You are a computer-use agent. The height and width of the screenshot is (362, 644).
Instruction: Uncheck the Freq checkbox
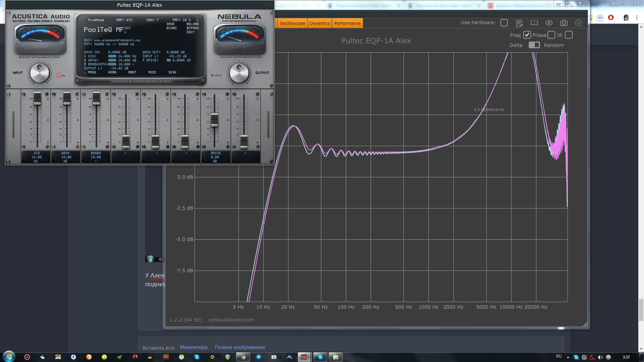click(527, 35)
